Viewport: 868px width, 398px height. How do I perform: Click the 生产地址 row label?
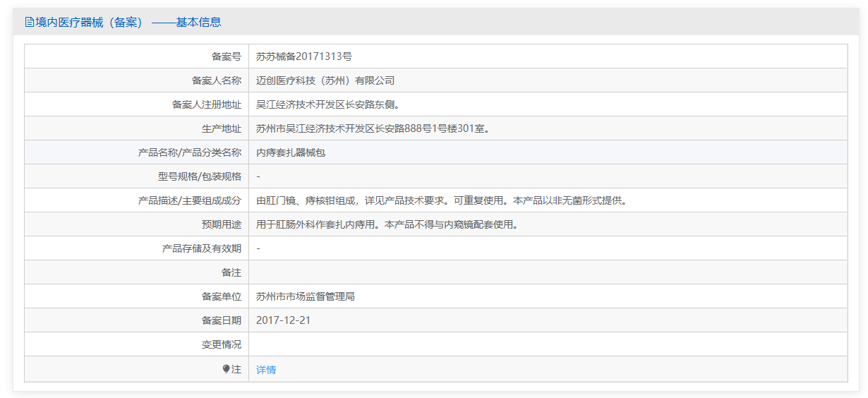click(222, 128)
